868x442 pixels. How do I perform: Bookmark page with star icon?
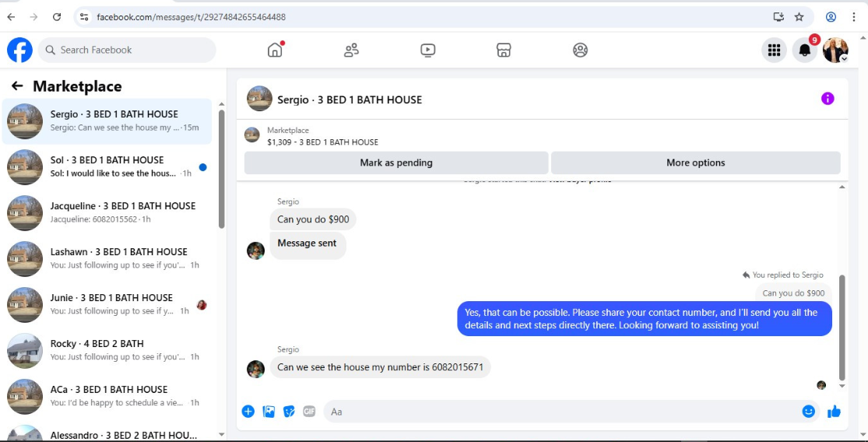tap(799, 17)
